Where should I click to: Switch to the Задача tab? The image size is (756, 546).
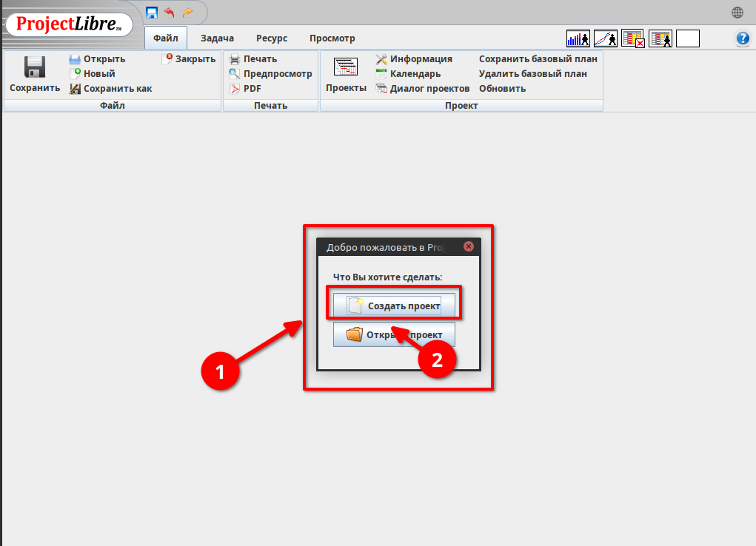[x=218, y=38]
